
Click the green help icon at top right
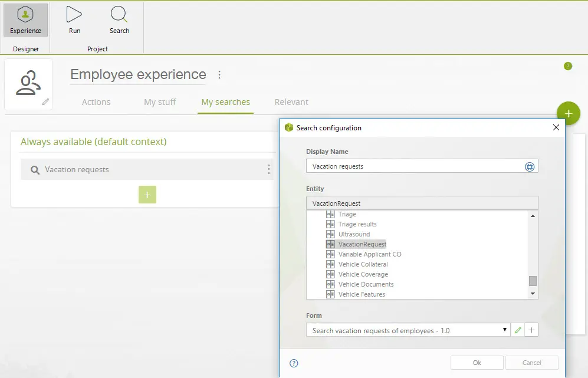tap(568, 66)
